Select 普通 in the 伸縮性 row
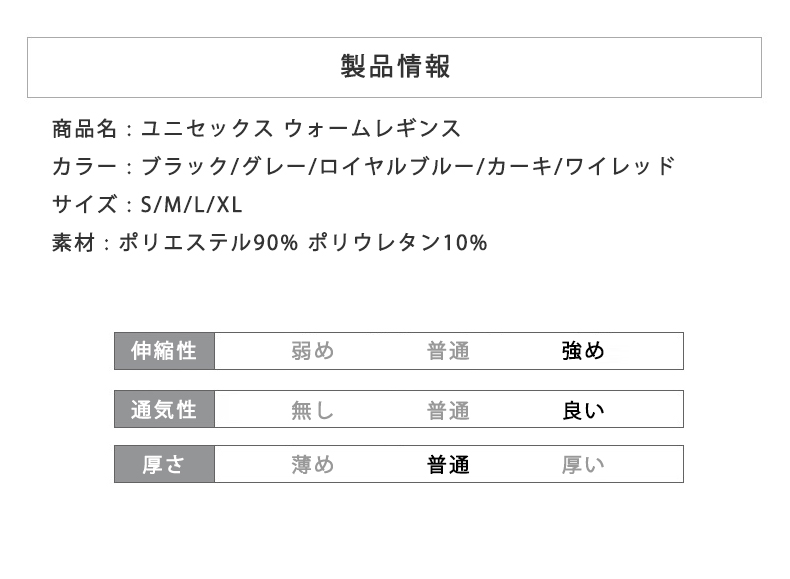The image size is (790, 579). 448,351
